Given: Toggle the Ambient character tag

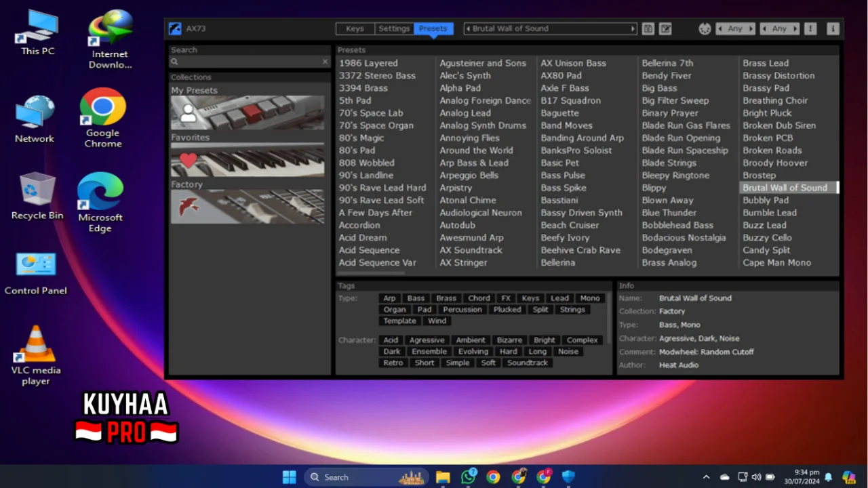Looking at the screenshot, I should click(x=471, y=340).
